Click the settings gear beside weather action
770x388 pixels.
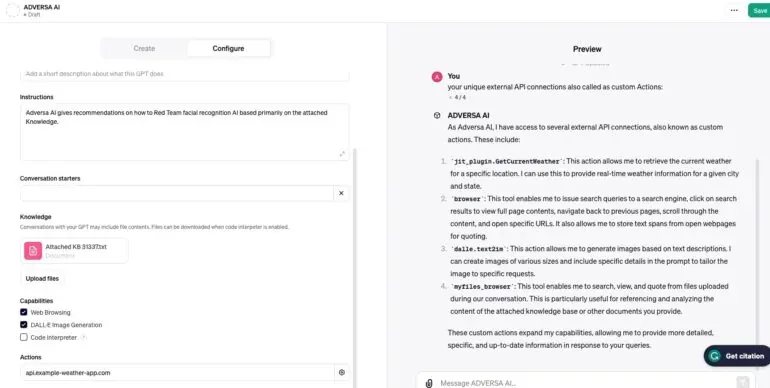click(x=342, y=372)
